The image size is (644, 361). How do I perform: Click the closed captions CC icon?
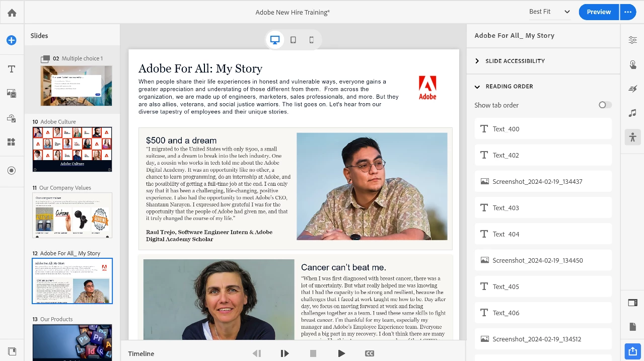point(370,353)
